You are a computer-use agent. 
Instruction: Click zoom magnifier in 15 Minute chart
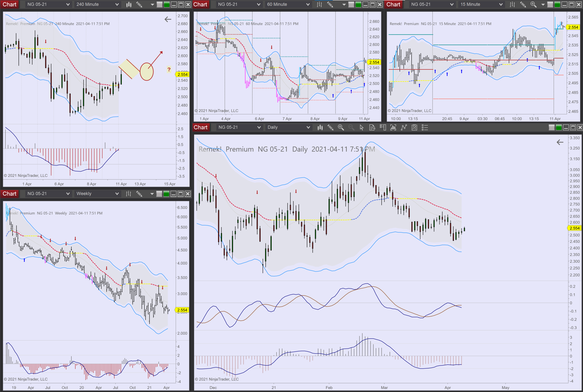(533, 4)
